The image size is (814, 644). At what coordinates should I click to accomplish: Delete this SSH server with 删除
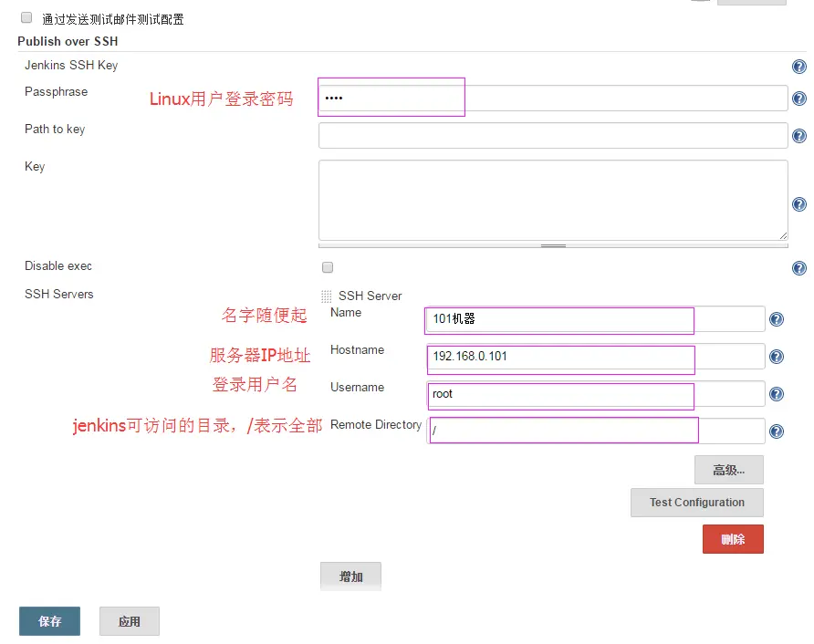click(x=733, y=539)
